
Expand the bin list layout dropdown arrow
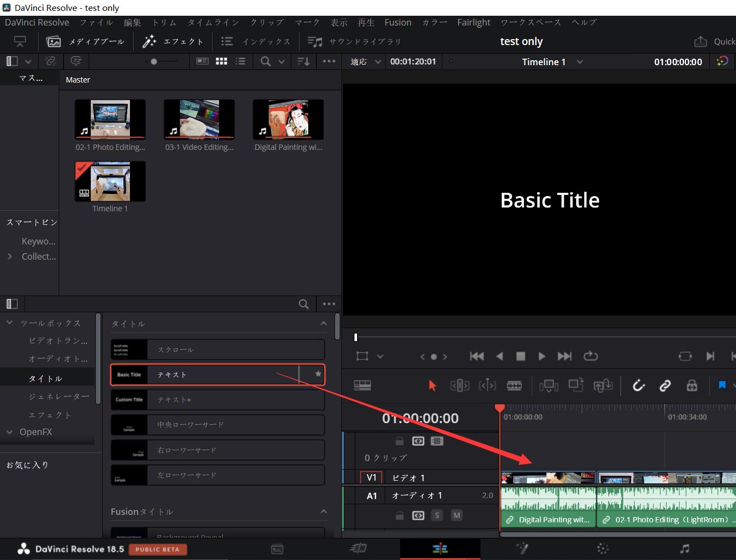pos(28,62)
